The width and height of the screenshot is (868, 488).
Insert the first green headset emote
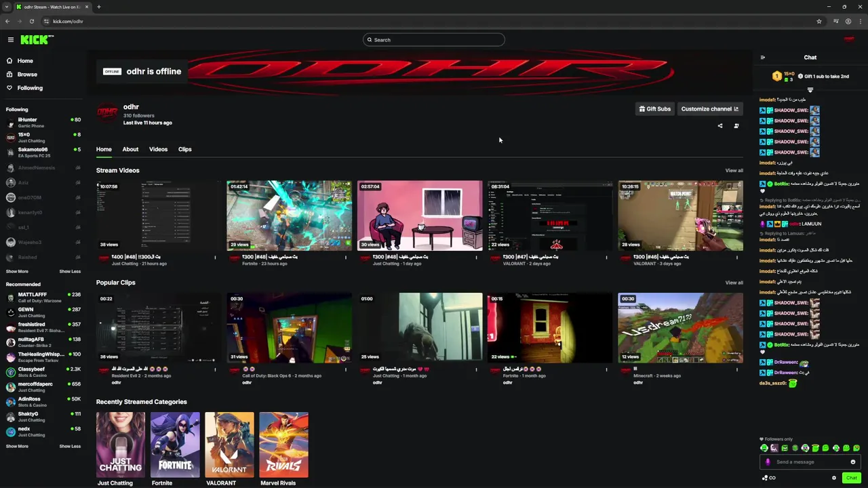[764, 448]
